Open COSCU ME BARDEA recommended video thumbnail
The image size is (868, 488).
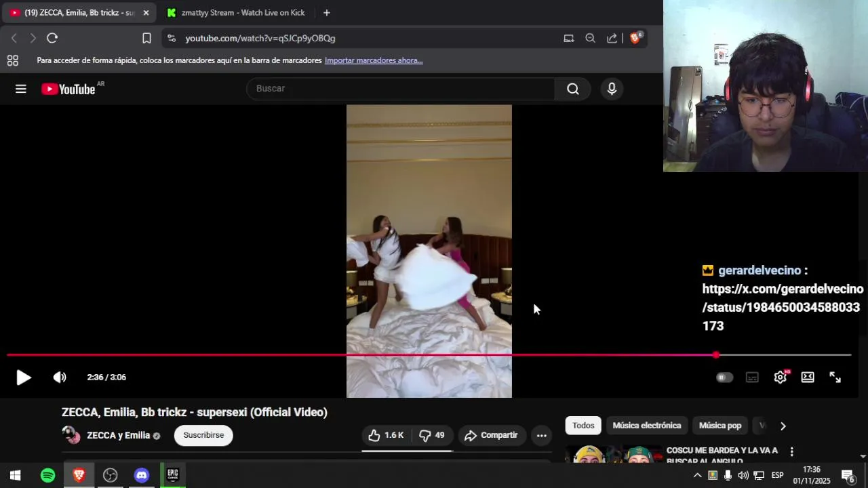pos(614,453)
